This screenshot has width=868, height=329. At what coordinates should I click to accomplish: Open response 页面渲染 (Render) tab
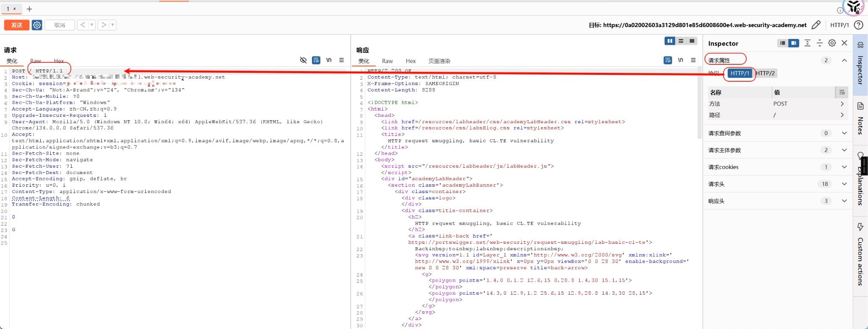[x=439, y=61]
